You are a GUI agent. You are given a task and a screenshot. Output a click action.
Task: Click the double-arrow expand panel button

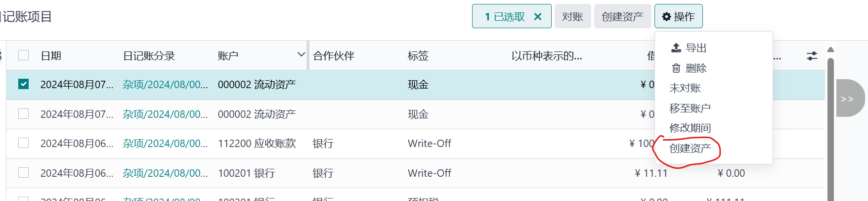pos(847,99)
